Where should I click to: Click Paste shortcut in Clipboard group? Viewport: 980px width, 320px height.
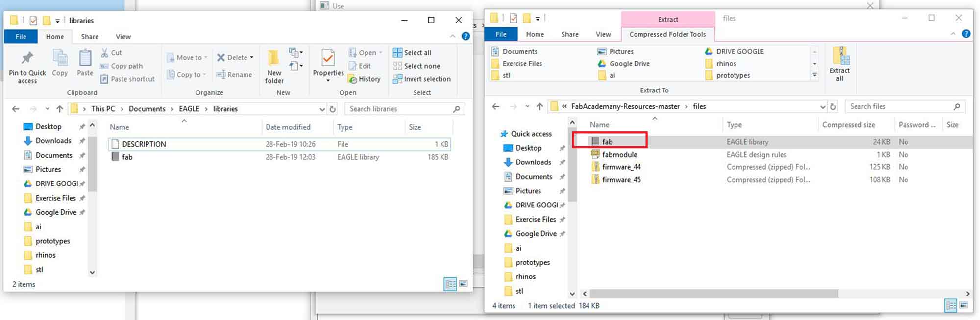[127, 79]
